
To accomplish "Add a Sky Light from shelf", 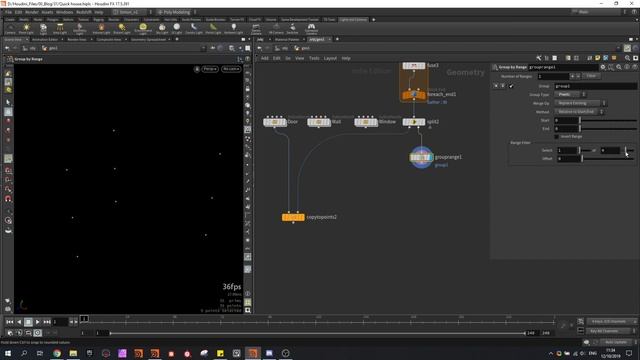I will tap(162, 29).
